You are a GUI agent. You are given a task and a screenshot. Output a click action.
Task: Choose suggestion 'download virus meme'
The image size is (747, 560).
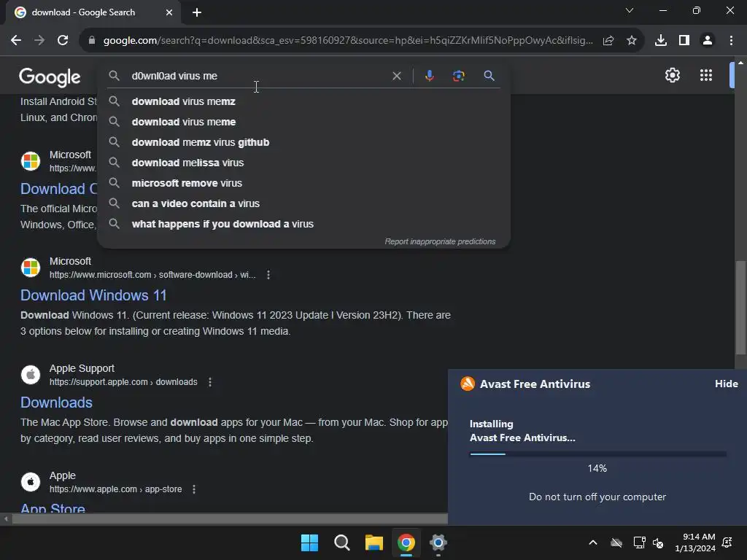tap(303, 122)
